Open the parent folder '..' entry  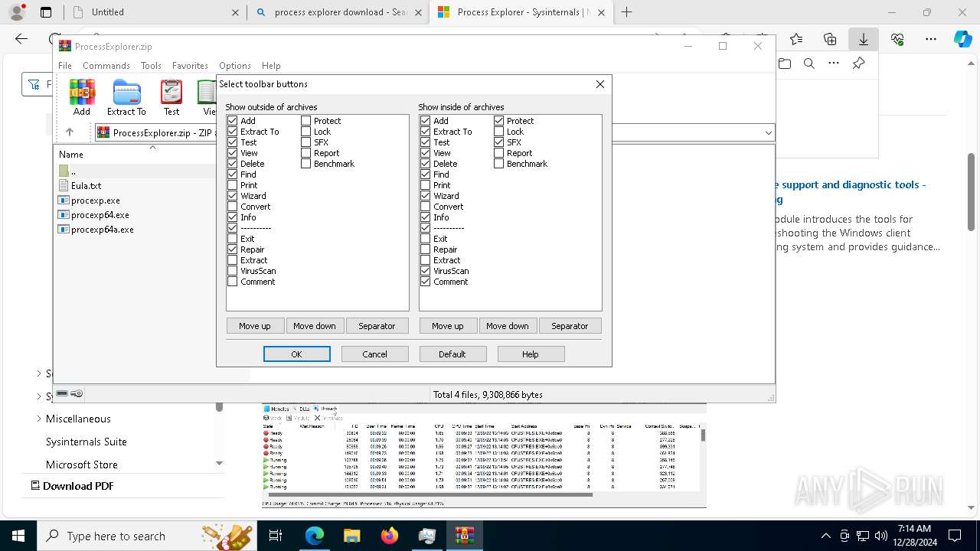point(73,171)
